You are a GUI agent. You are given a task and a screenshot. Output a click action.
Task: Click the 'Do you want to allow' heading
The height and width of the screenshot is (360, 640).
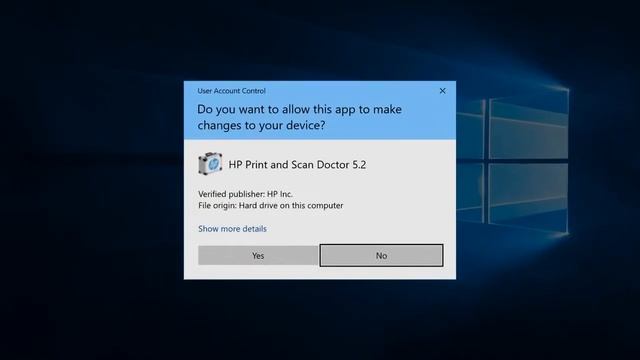299,117
